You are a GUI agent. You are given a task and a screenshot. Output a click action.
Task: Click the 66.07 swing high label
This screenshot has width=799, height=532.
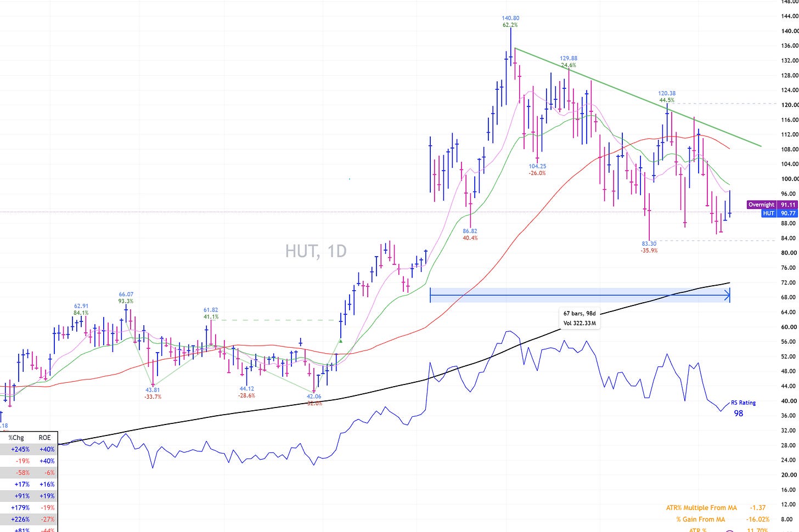(x=126, y=295)
